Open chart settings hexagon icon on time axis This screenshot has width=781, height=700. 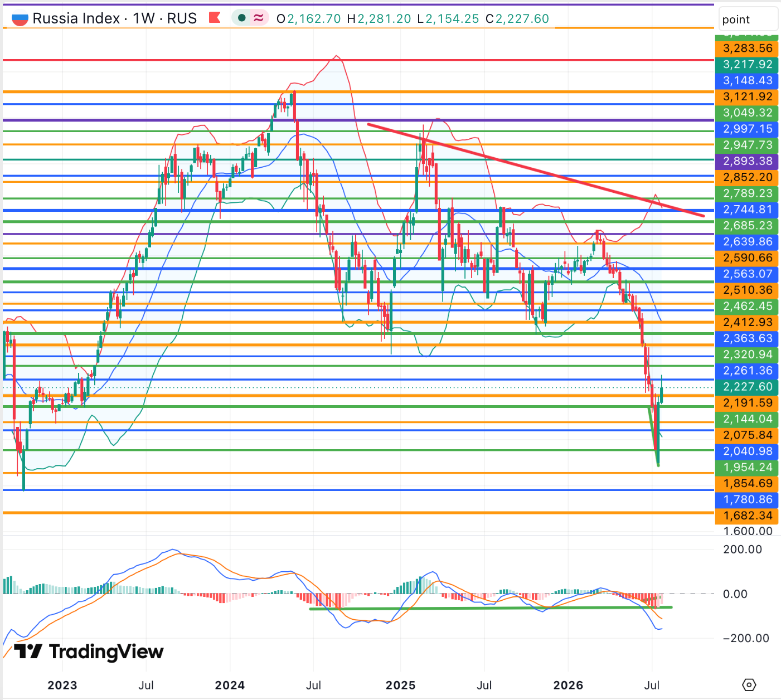coord(749,685)
